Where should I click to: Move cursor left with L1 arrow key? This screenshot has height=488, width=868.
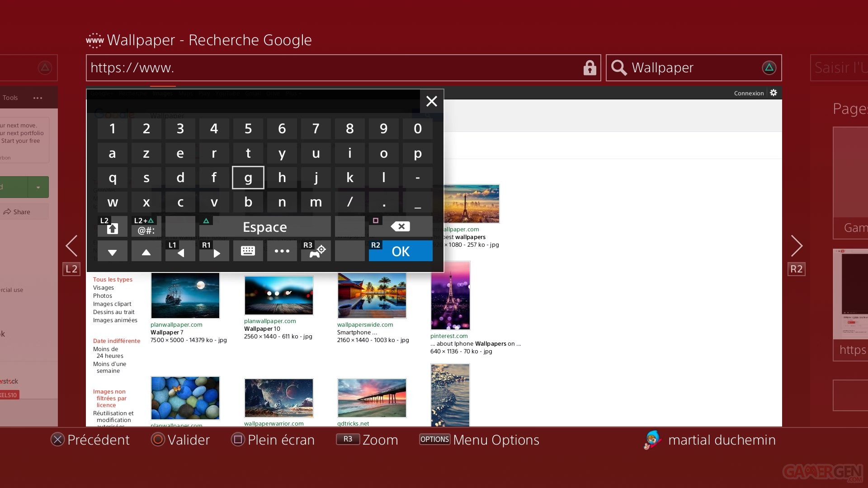coord(180,251)
